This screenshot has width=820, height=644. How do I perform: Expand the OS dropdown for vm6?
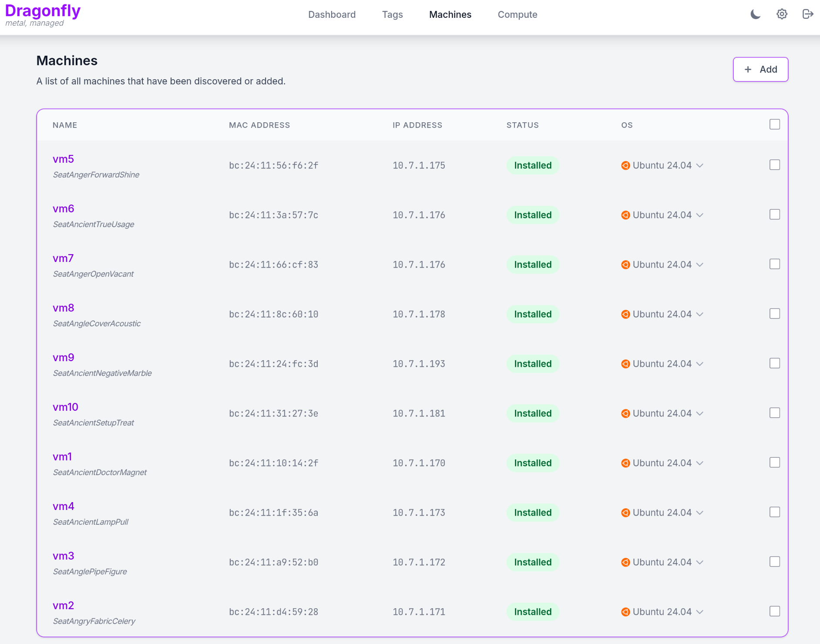[x=700, y=215]
